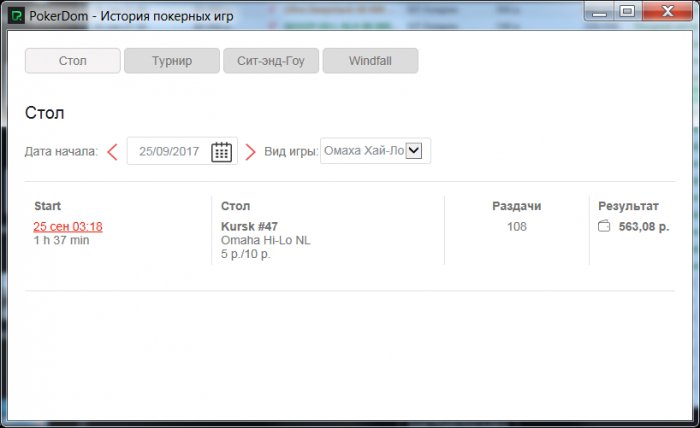The image size is (700, 428).
Task: Minimize the PokerDom history window
Action: (599, 12)
